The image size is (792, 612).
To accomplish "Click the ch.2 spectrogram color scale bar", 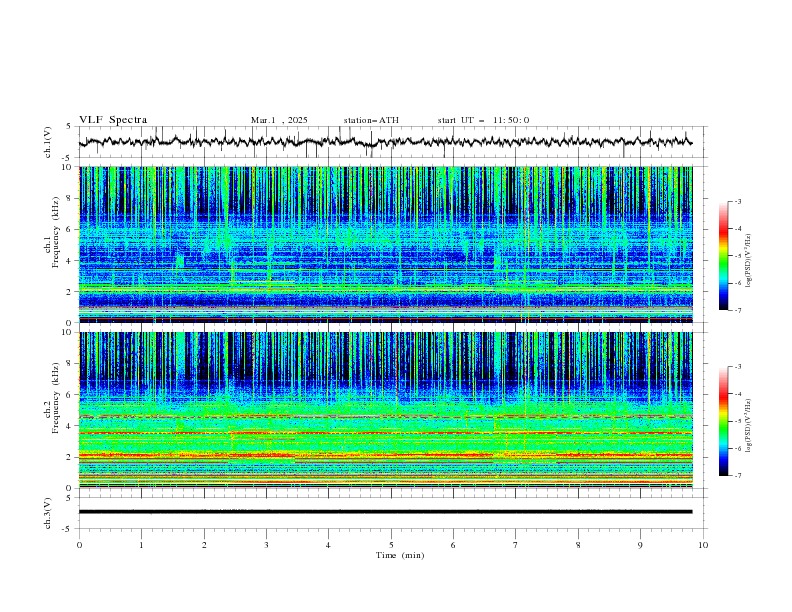I will click(724, 421).
